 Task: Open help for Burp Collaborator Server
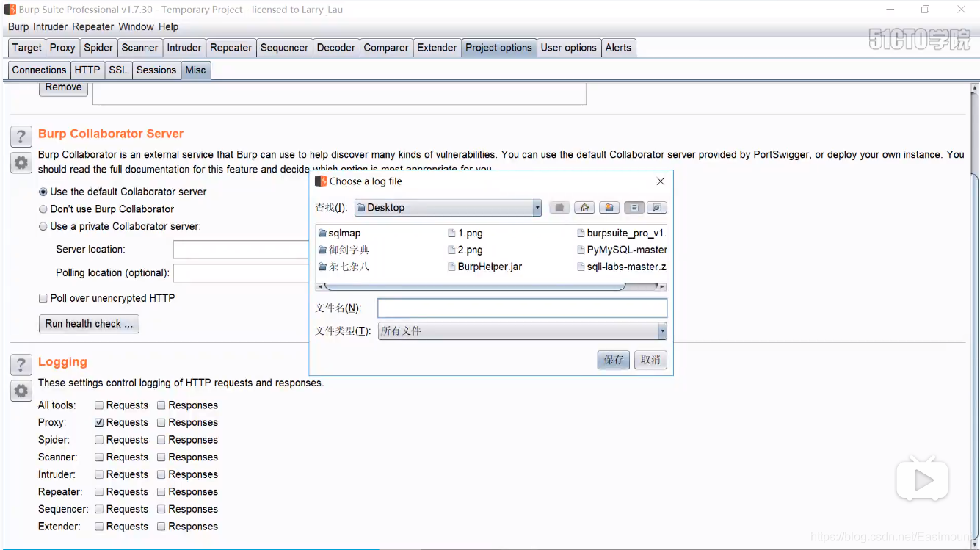[x=21, y=137]
